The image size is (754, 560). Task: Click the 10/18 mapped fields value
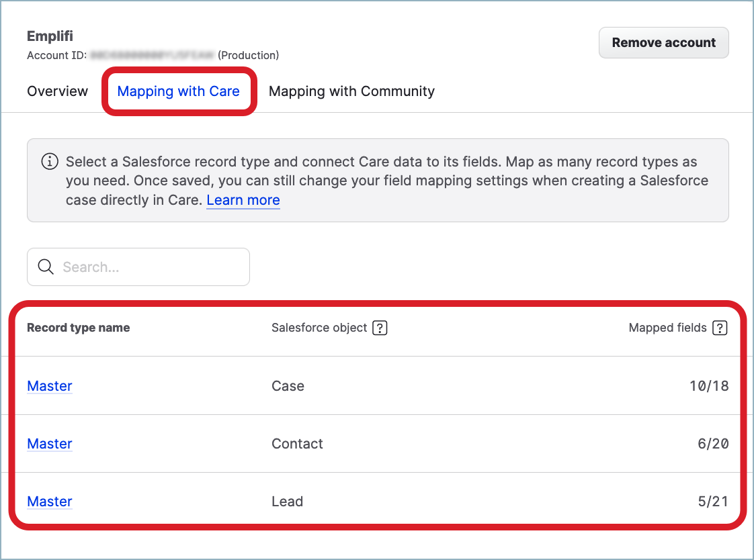pyautogui.click(x=709, y=386)
